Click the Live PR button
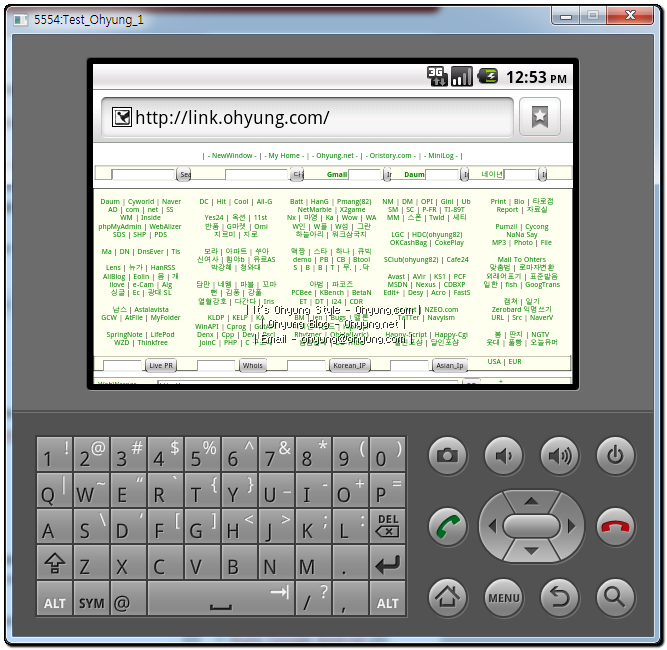This screenshot has width=667, height=650. pyautogui.click(x=161, y=365)
